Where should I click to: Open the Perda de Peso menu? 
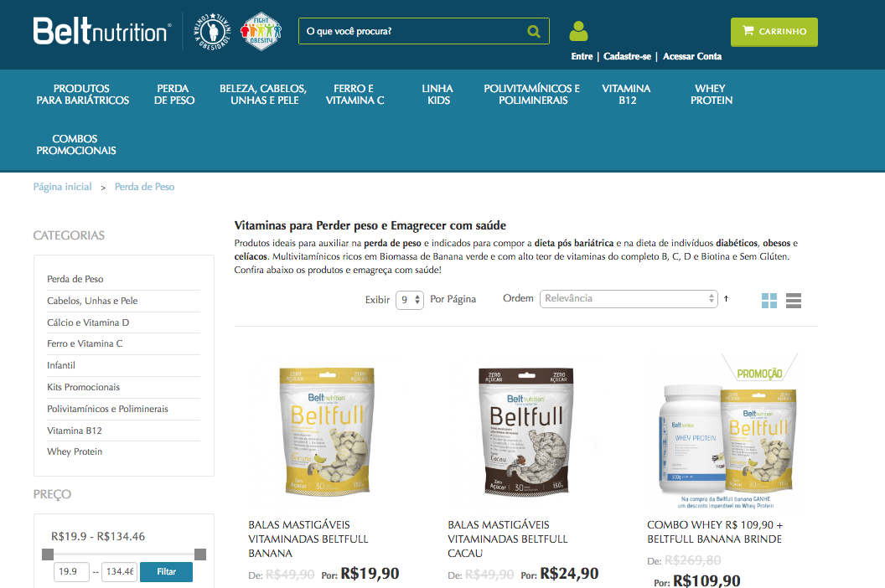click(173, 95)
